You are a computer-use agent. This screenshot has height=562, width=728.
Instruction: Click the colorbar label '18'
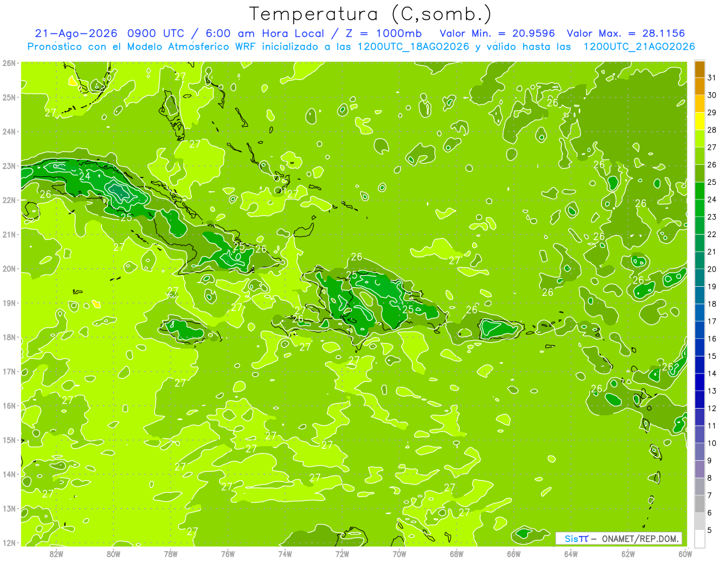pos(712,304)
